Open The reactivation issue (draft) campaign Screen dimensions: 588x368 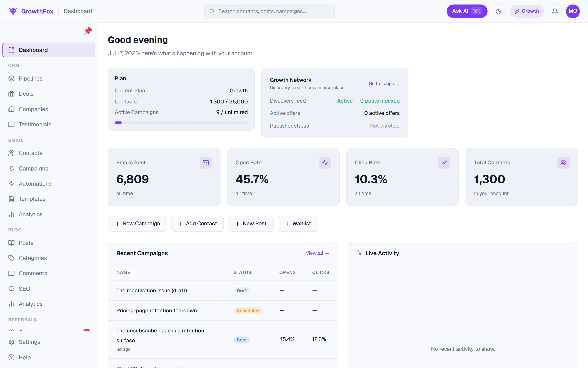click(x=151, y=291)
